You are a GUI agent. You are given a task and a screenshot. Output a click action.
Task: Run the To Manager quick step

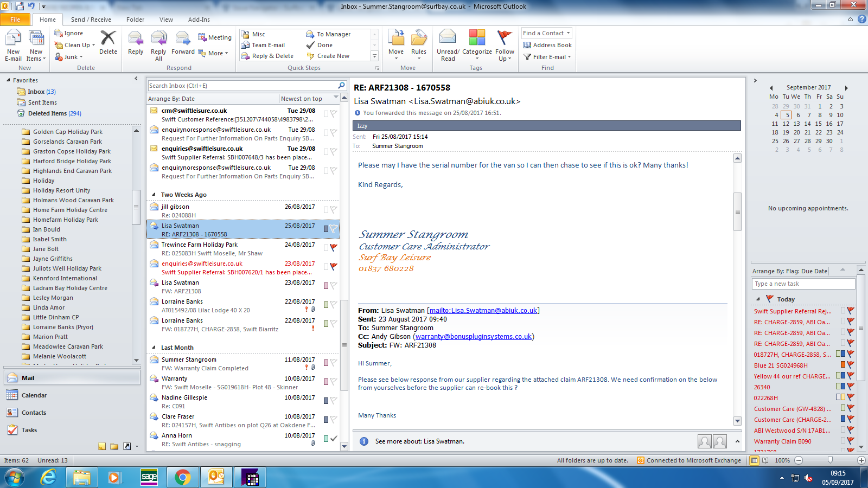[329, 34]
